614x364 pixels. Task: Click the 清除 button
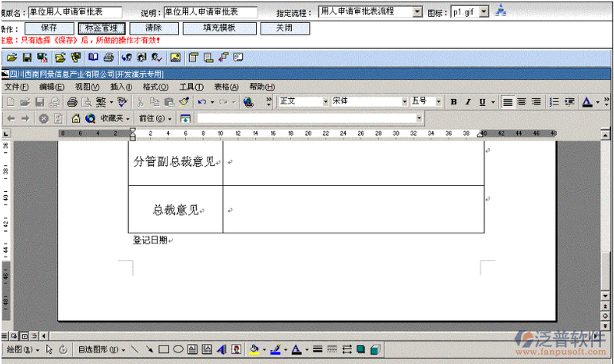pos(154,28)
